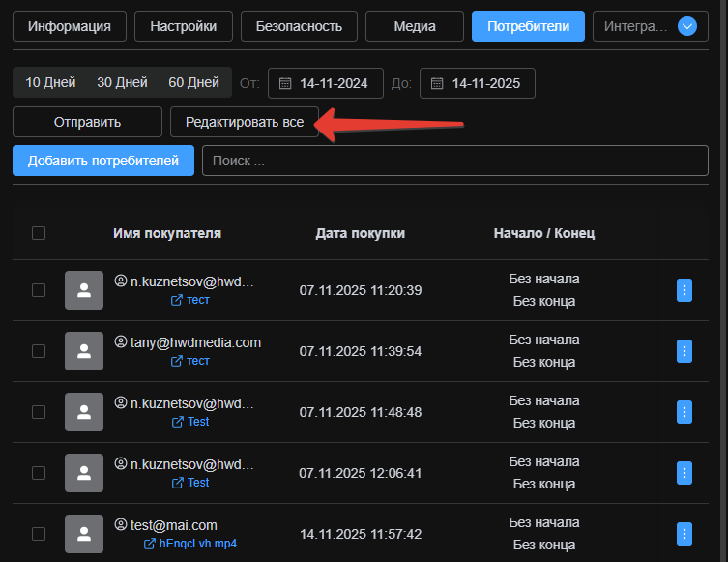Open kebab menu for 11:20:39 purchase row

point(684,290)
